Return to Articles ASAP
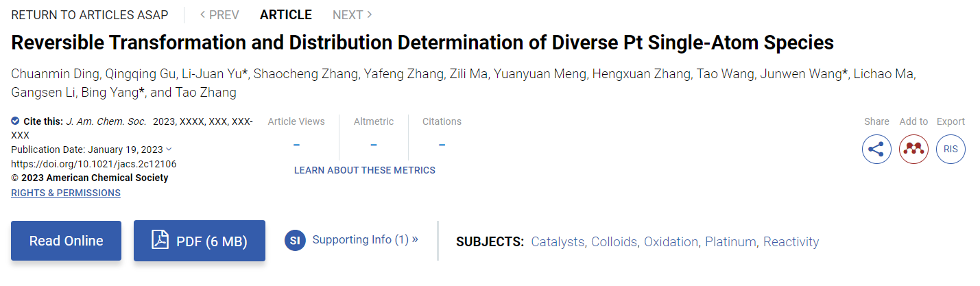The height and width of the screenshot is (286, 980). pyautogui.click(x=89, y=14)
